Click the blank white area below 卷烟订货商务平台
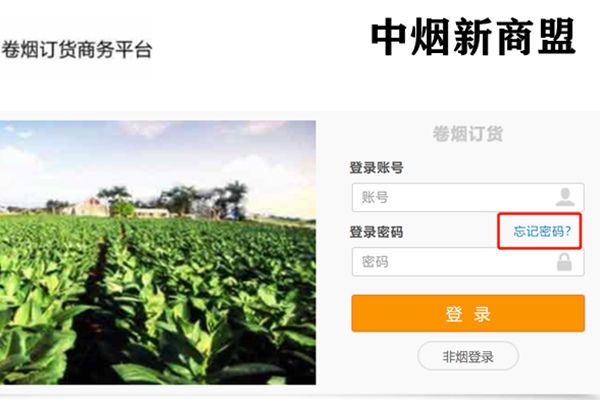Image resolution: width=600 pixels, height=400 pixels. pos(77,86)
